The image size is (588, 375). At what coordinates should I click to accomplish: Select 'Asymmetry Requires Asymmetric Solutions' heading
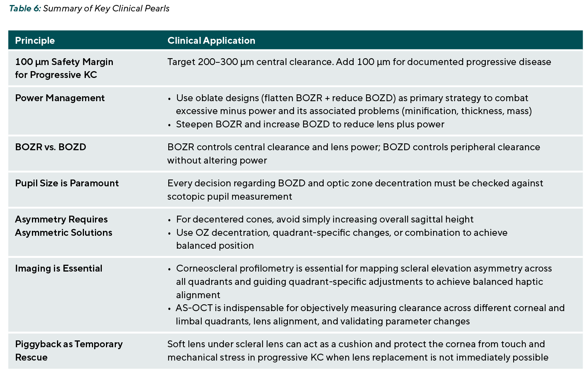[x=64, y=226]
